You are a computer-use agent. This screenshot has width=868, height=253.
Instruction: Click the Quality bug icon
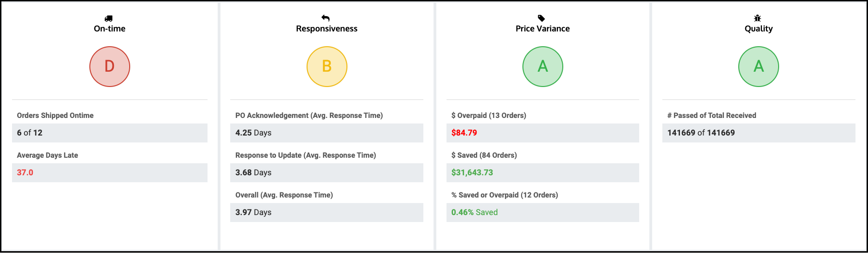pos(757,18)
